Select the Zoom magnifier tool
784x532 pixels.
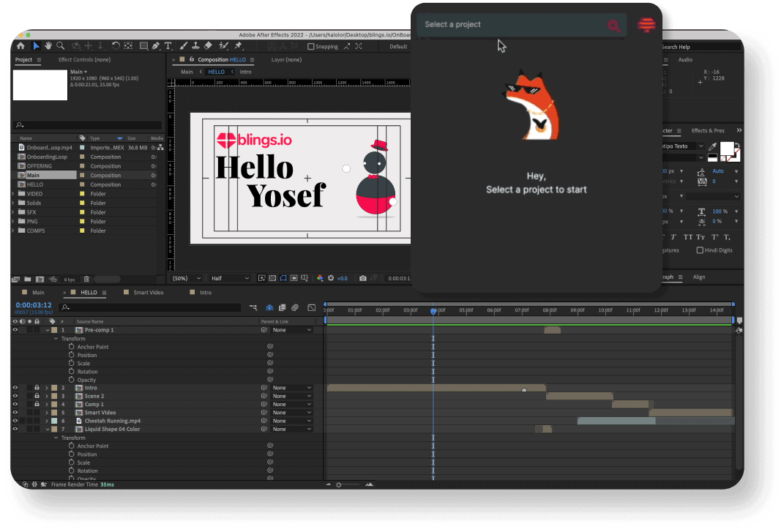[x=61, y=46]
